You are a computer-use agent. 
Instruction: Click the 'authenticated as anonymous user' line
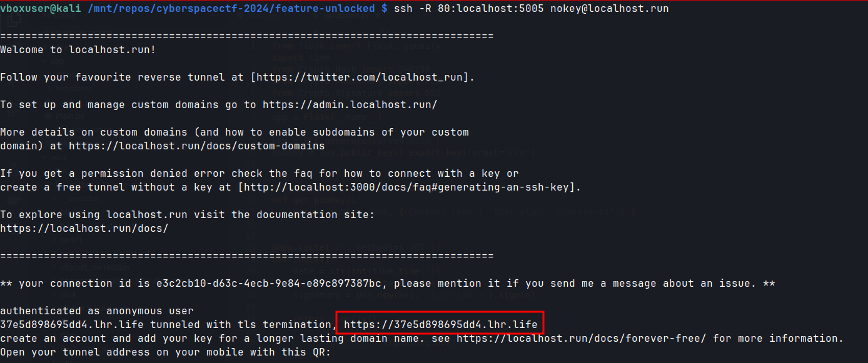[96, 311]
